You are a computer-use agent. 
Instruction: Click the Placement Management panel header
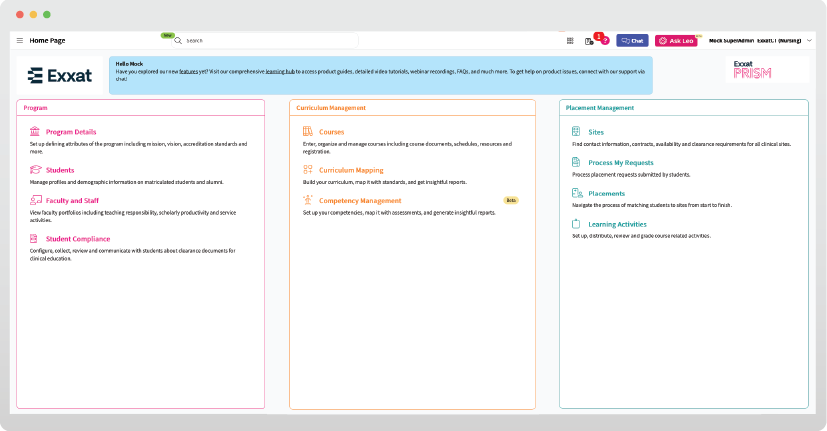pos(684,108)
